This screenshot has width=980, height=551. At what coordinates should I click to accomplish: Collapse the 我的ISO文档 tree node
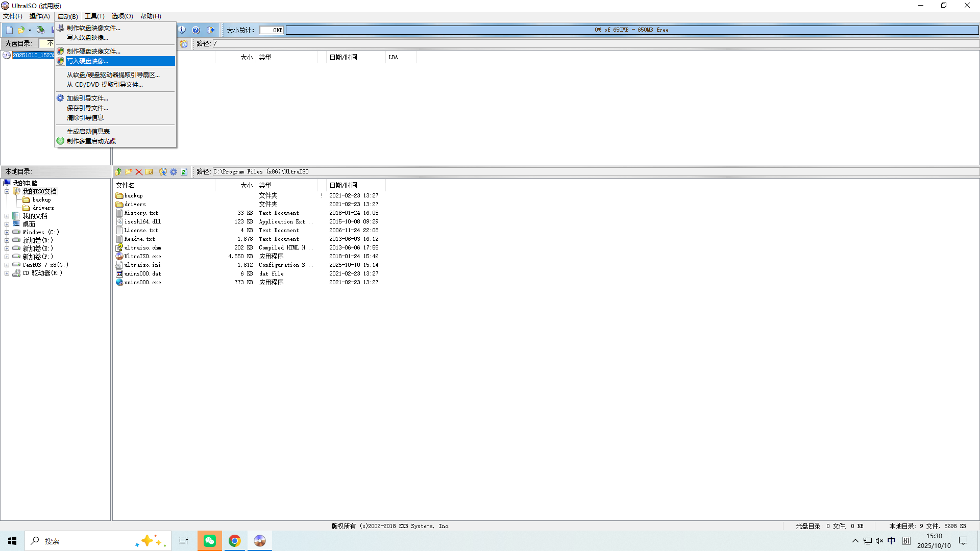click(x=7, y=192)
